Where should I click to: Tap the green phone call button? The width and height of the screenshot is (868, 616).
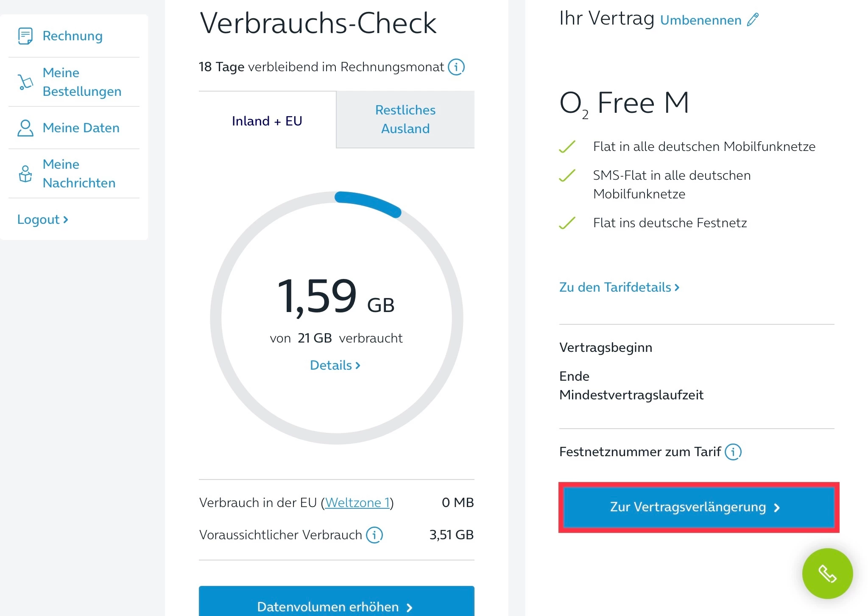827,573
